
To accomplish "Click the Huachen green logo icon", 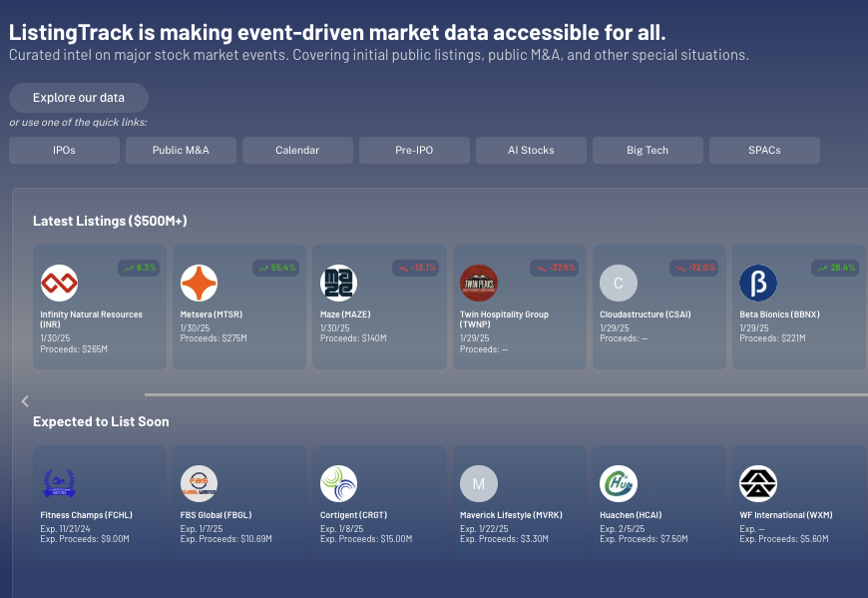I will click(x=619, y=483).
